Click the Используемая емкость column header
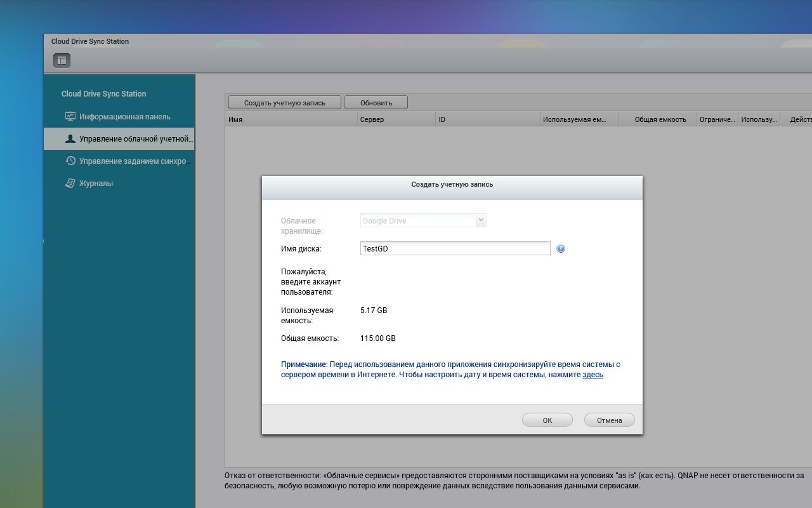This screenshot has width=812, height=508. coord(580,119)
